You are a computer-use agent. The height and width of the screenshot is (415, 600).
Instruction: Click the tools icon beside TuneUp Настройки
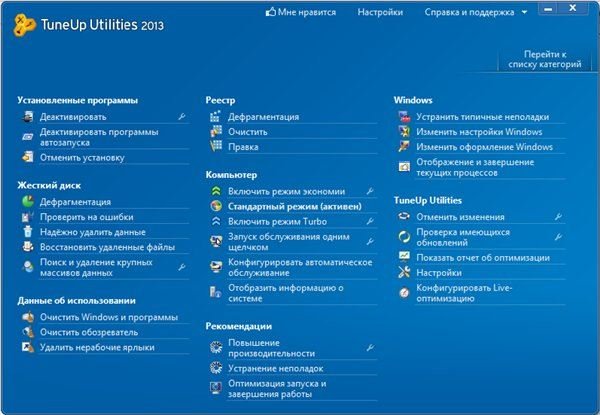point(404,272)
